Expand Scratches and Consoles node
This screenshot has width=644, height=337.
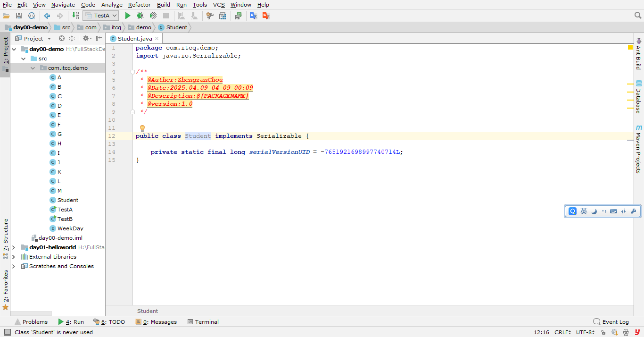click(14, 266)
